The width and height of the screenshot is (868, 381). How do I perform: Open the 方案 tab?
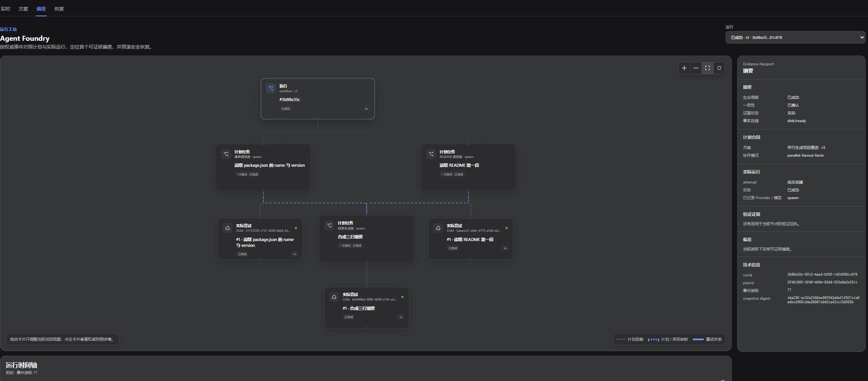[23, 9]
